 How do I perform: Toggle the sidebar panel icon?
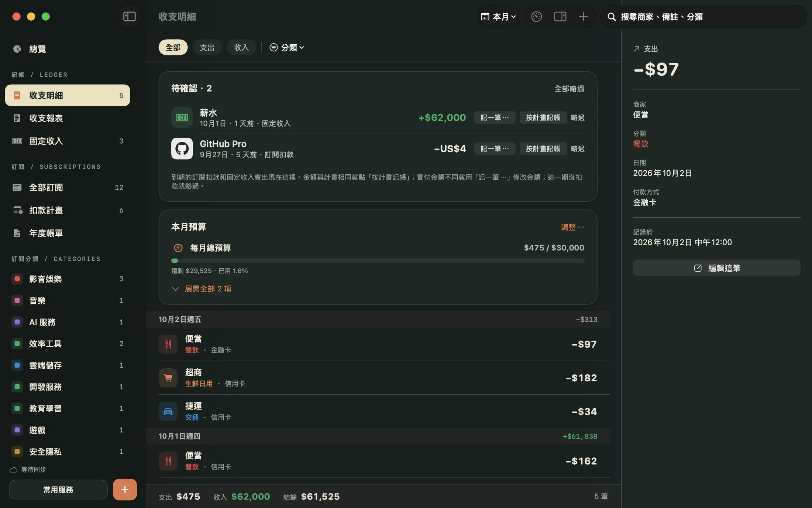[x=129, y=17]
